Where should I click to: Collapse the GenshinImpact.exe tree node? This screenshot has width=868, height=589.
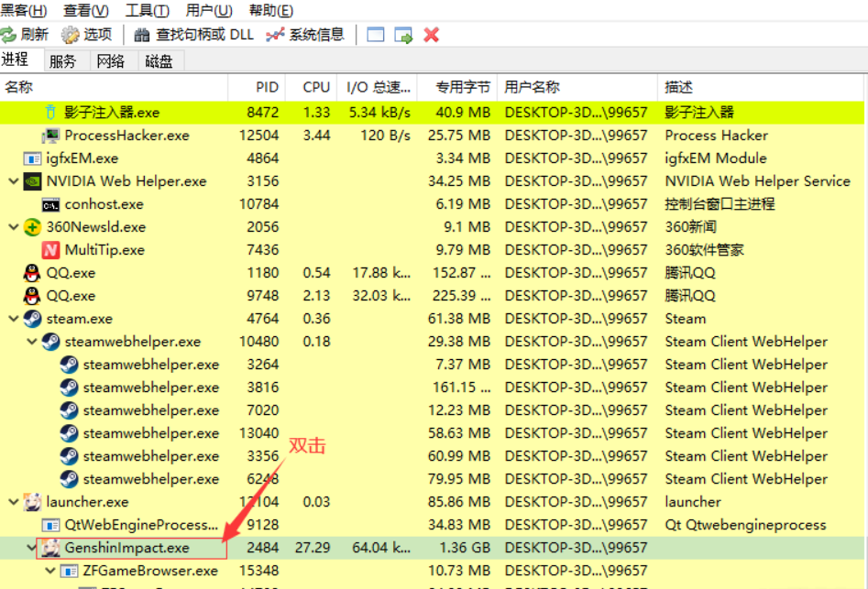click(x=32, y=548)
